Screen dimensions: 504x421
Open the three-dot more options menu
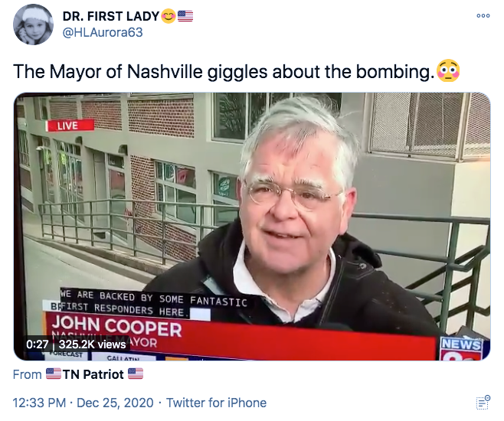pos(483,15)
